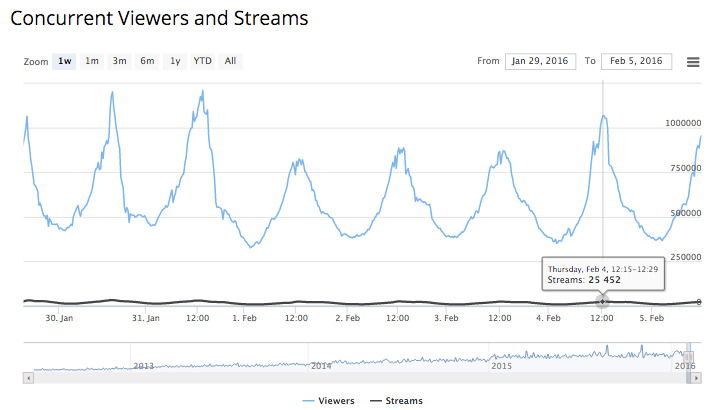
Task: Select the 1m zoom range
Action: [92, 61]
